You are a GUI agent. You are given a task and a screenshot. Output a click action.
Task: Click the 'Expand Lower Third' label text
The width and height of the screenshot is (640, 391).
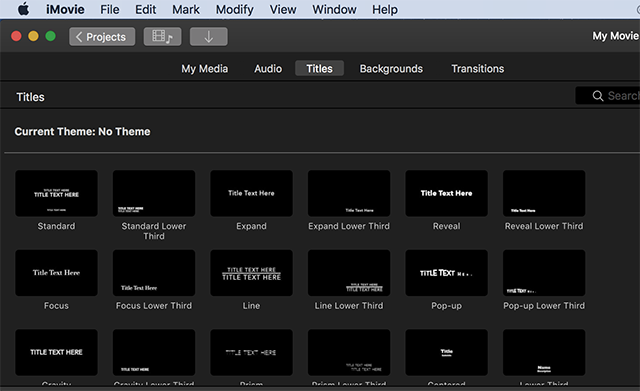(x=349, y=226)
